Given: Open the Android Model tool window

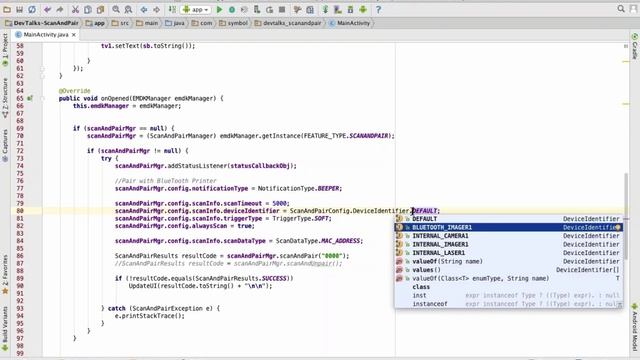Looking at the screenshot, I should 635,327.
